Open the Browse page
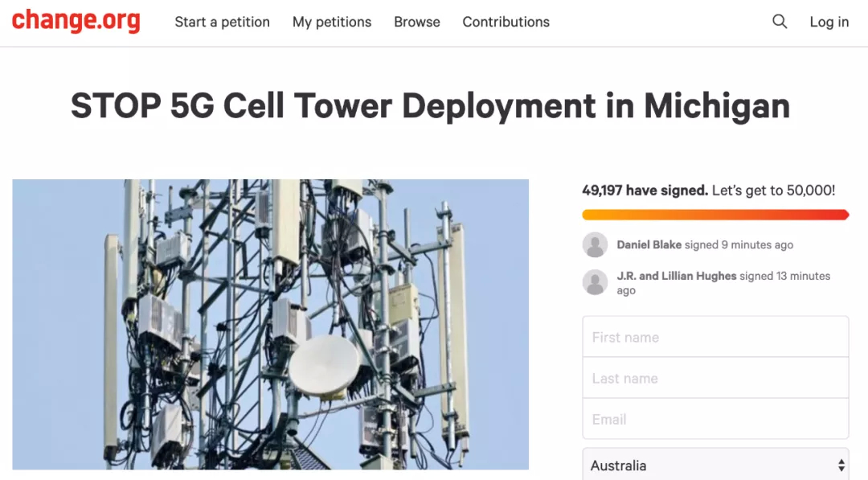This screenshot has height=480, width=868. (x=417, y=22)
